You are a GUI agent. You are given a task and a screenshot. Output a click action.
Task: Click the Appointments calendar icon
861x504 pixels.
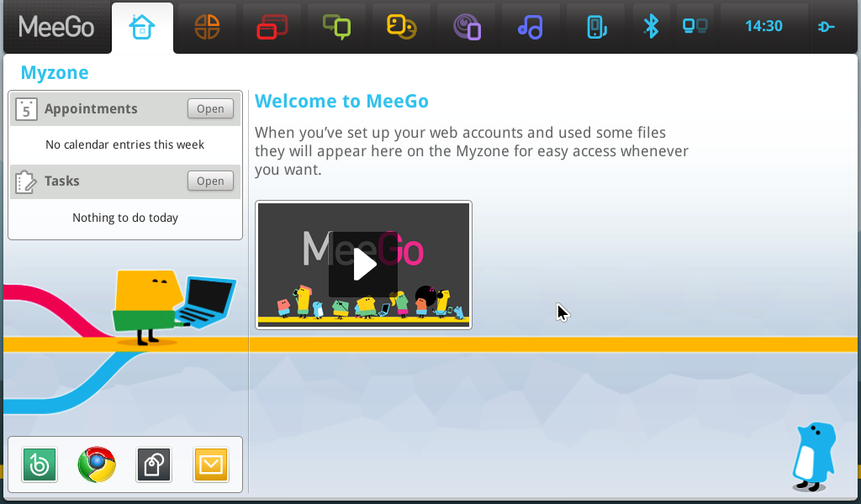pyautogui.click(x=26, y=109)
